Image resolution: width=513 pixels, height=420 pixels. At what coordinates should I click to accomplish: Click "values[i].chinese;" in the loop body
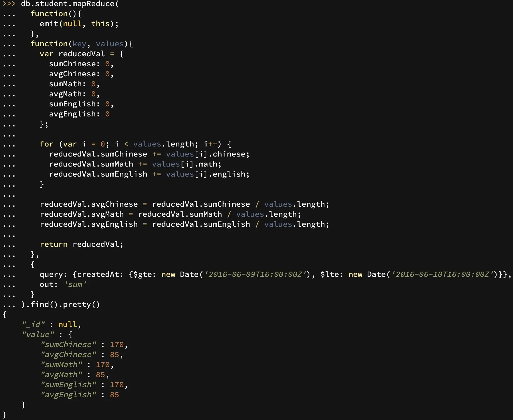click(208, 154)
